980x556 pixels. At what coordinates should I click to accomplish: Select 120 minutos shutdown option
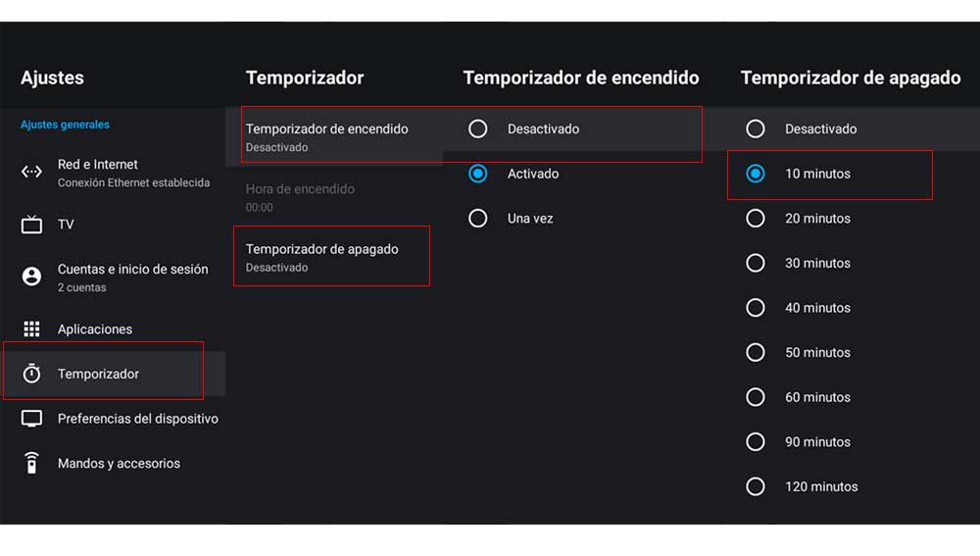pyautogui.click(x=756, y=486)
